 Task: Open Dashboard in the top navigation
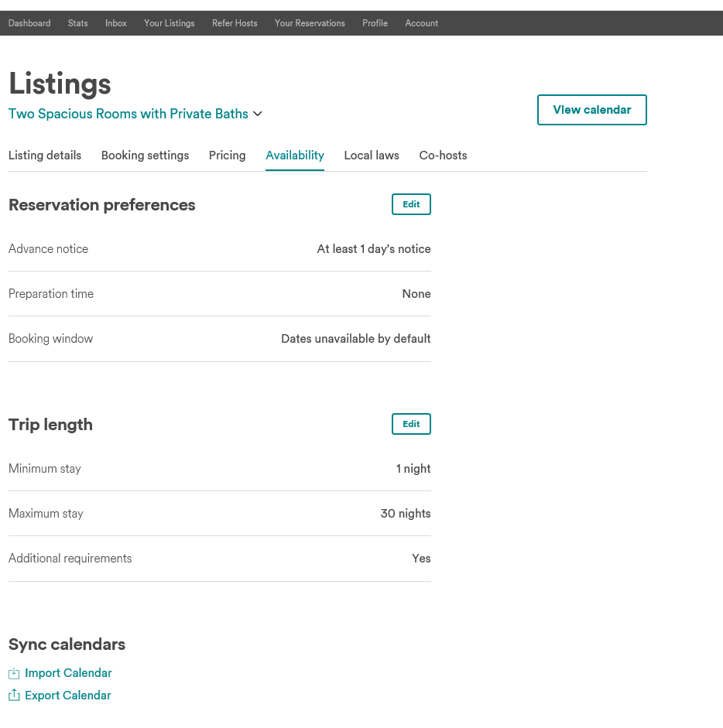pos(29,23)
